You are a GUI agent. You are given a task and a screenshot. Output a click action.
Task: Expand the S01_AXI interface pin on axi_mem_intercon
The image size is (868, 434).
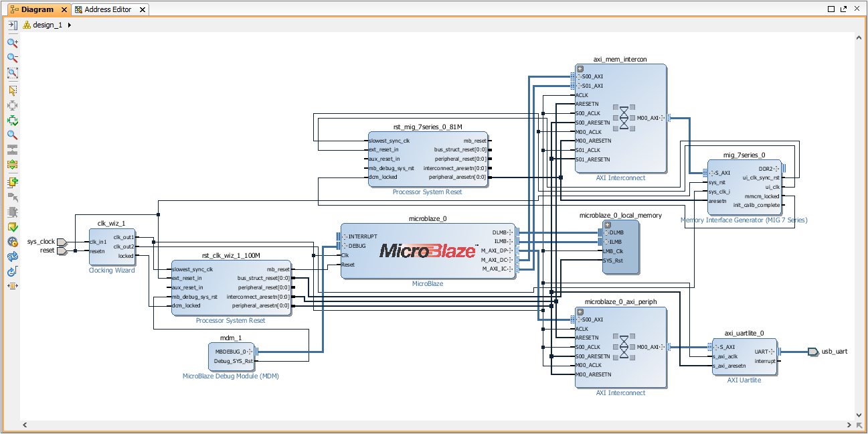[580, 86]
